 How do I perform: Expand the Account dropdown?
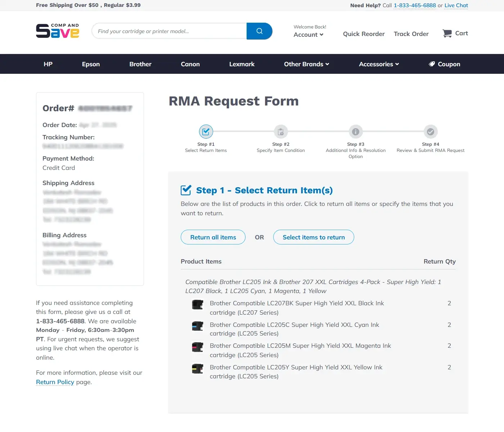(x=308, y=35)
